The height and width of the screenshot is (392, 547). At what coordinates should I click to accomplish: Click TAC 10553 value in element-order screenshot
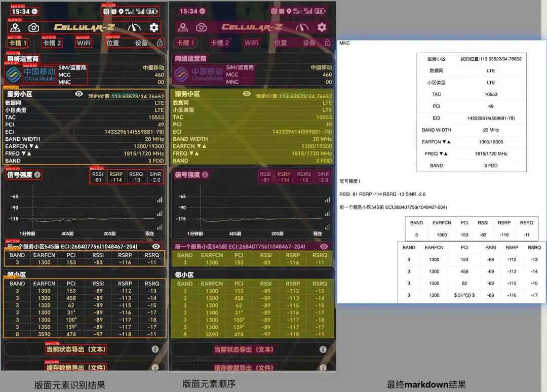pos(325,117)
